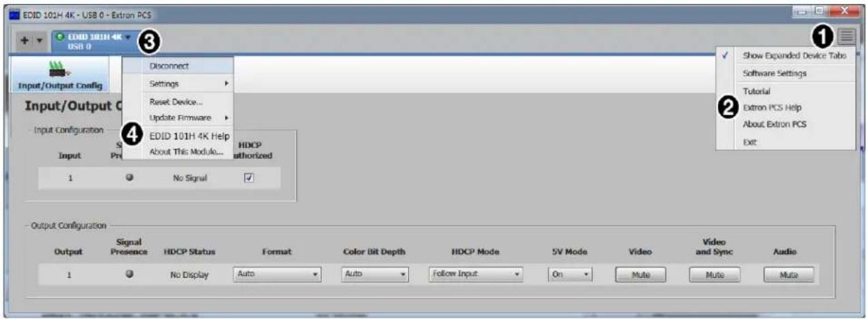
Task: Mute Video and Sync for Output 1
Action: pos(714,275)
